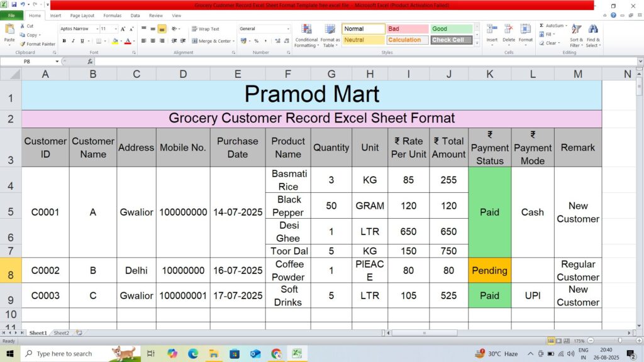Select the Pending payment status cell
The image size is (644, 362).
tap(489, 270)
